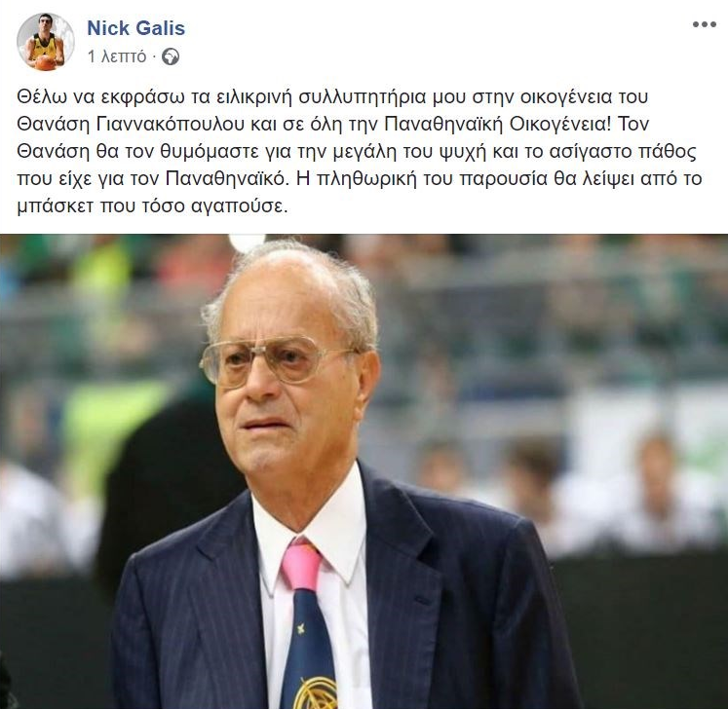The height and width of the screenshot is (709, 728).
Task: Click the gold emblem on the navy tie
Action: (317, 692)
